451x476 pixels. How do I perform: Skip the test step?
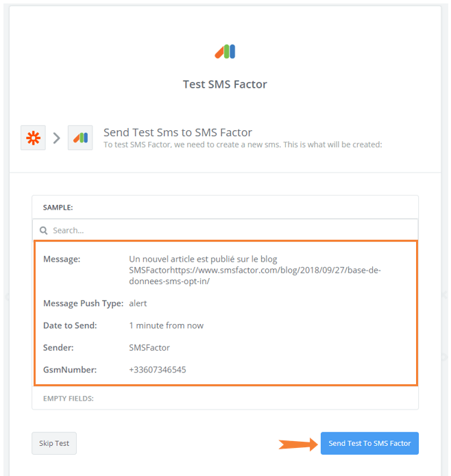tap(54, 443)
